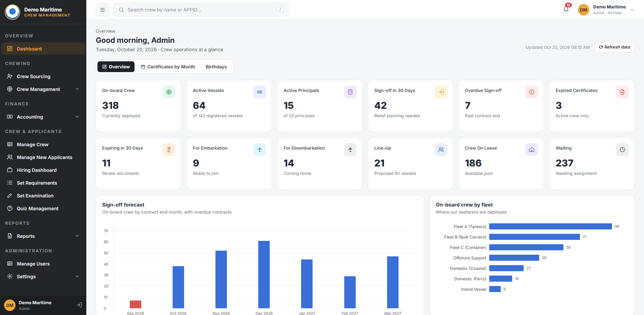Click the Fleet A (Tankers) bar
The image size is (644, 315).
(x=550, y=226)
